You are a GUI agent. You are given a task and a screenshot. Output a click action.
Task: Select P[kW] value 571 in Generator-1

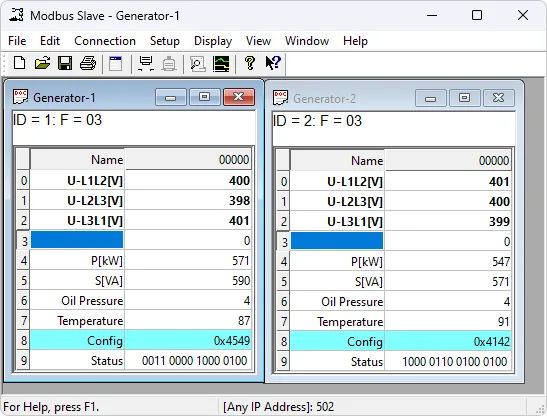coord(188,260)
